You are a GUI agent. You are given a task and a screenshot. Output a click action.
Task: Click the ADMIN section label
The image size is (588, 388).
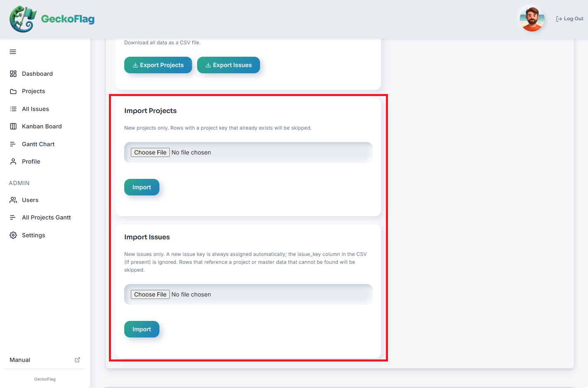19,183
